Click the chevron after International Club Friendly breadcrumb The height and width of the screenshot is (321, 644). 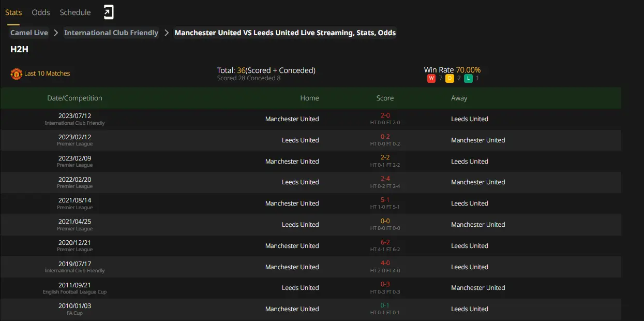[x=167, y=33]
